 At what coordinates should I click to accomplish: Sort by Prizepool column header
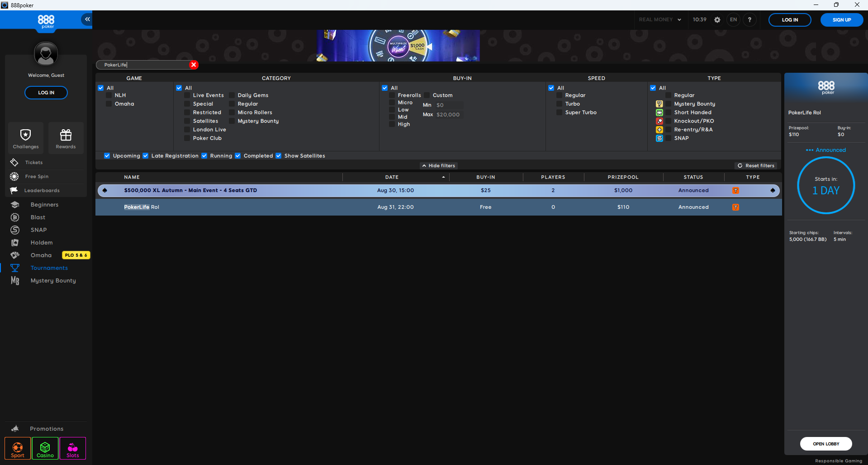(x=623, y=177)
